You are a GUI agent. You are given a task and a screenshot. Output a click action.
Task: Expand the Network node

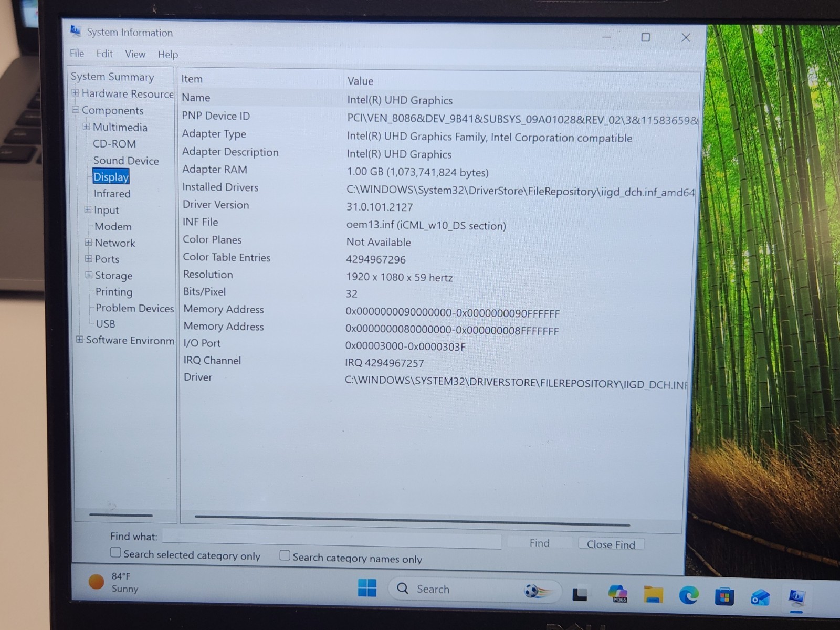tap(88, 243)
